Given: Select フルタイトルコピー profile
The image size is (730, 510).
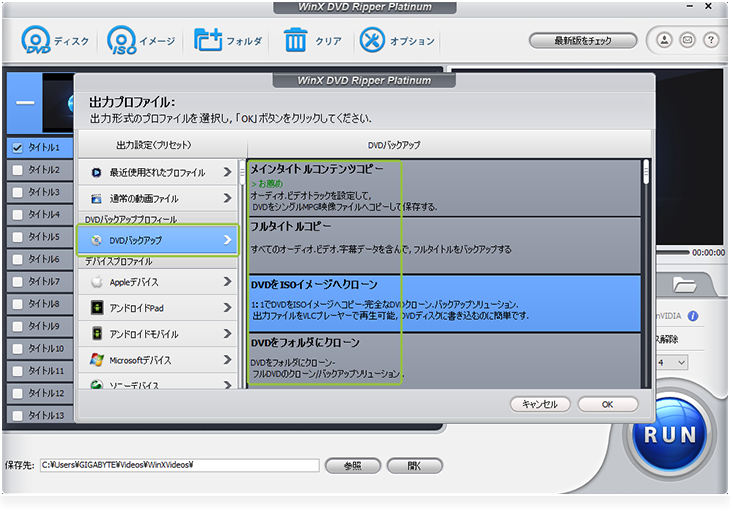Looking at the screenshot, I should pos(445,246).
